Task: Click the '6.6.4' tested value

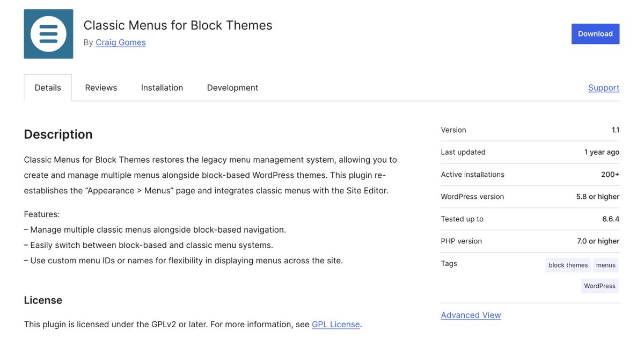Action: pos(611,219)
